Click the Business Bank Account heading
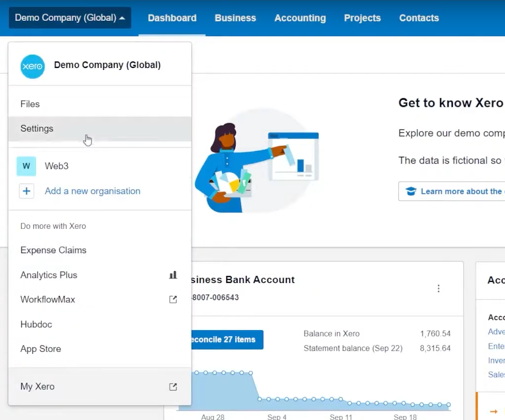The image size is (505, 420). (243, 280)
